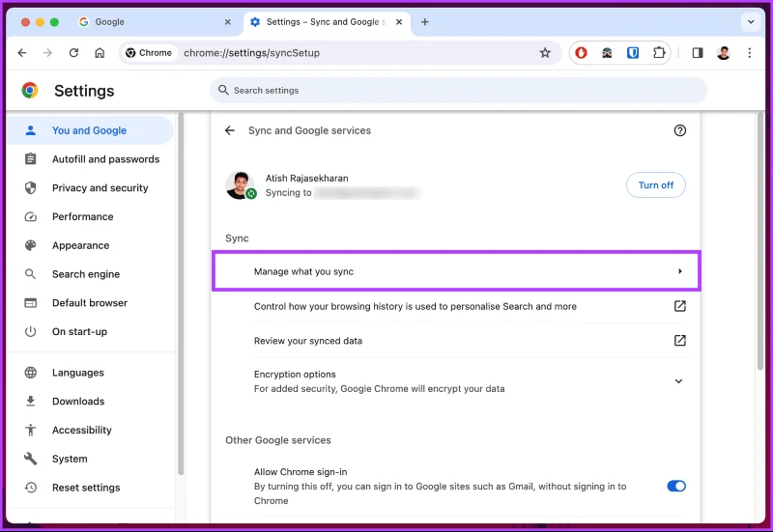
Task: Open the tab search dropdown arrow
Action: coord(751,21)
